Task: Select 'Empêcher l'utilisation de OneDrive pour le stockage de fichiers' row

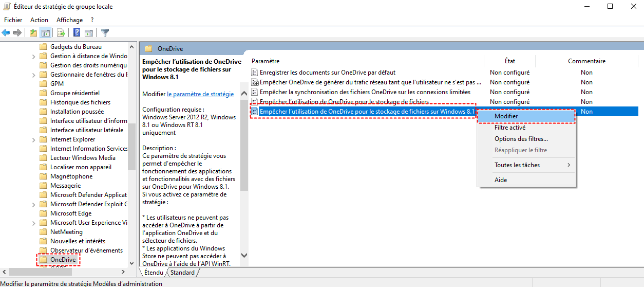Action: (x=444, y=102)
